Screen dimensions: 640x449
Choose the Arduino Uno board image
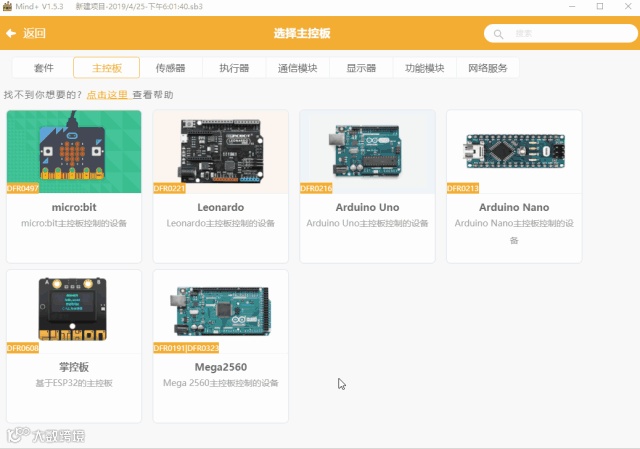coord(367,151)
